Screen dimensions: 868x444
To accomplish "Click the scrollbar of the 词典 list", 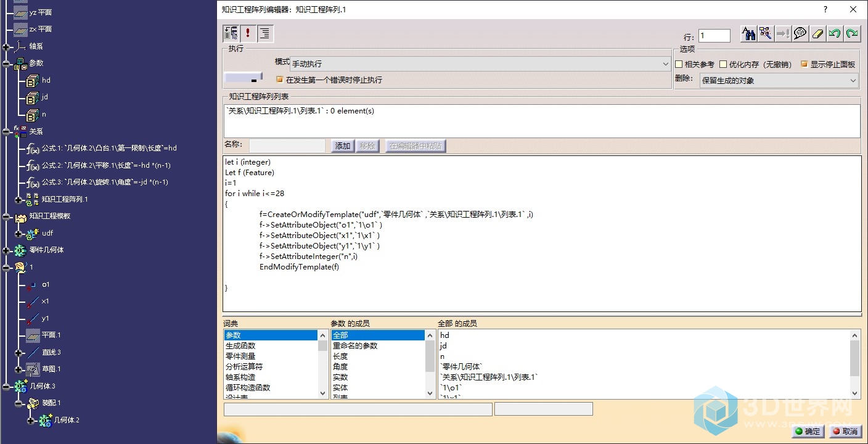I will (x=322, y=364).
